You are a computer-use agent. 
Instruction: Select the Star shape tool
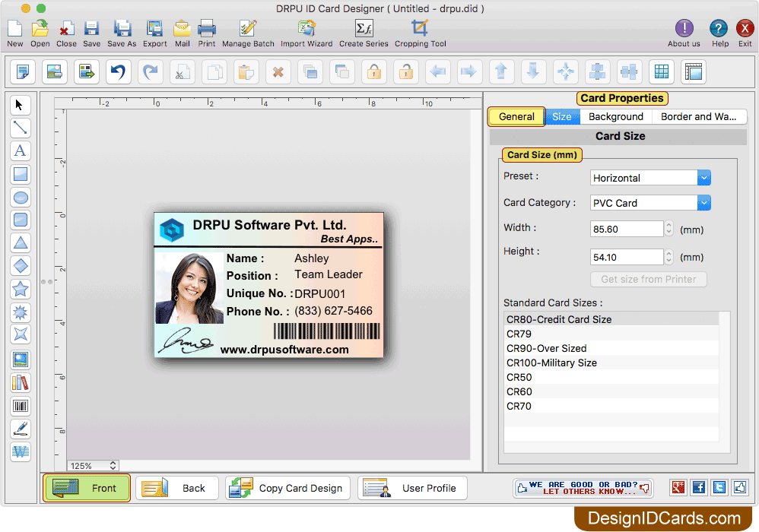tap(20, 290)
